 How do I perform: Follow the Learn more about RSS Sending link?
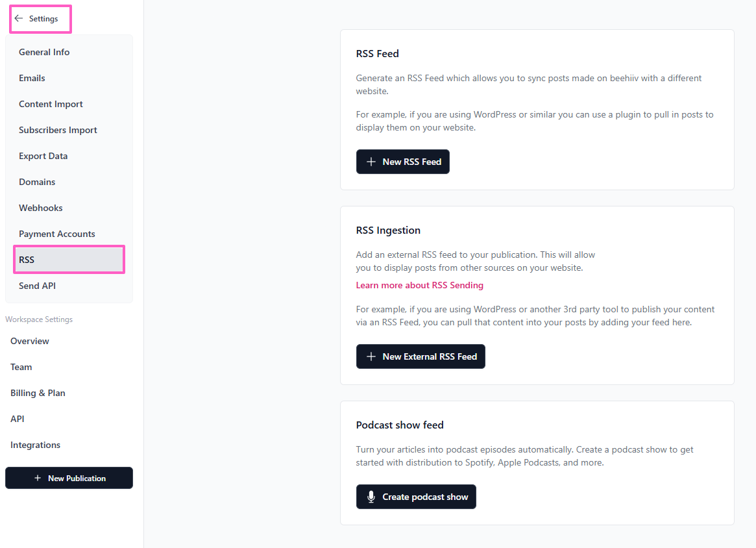(x=419, y=285)
